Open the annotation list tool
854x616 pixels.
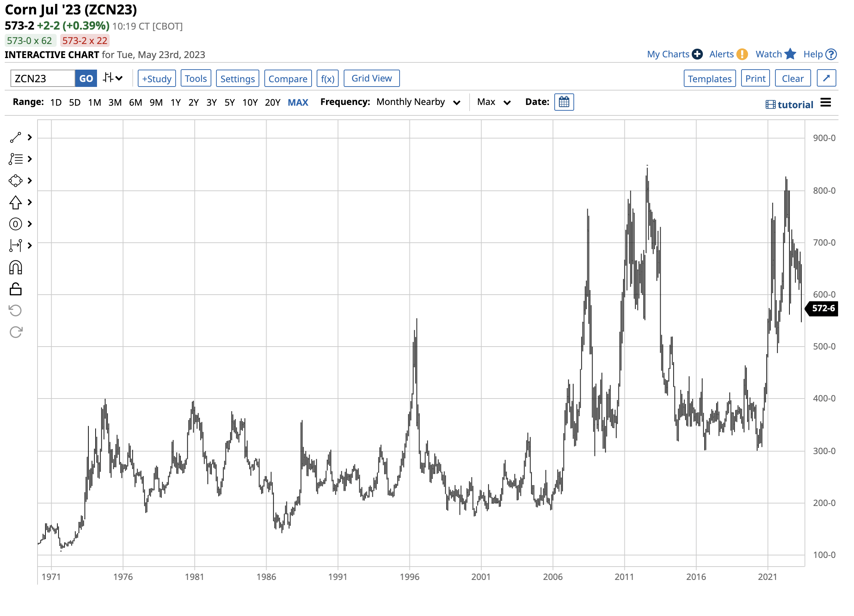[15, 159]
